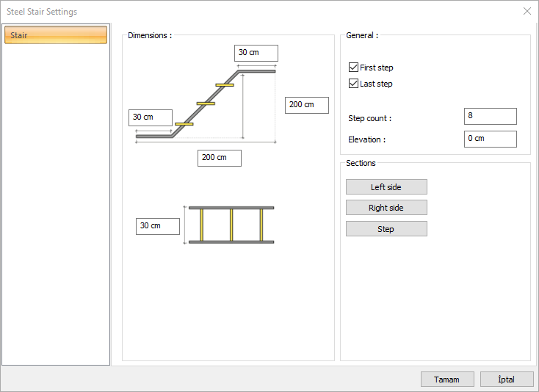
Task: Confirm the dialog with Tamam
Action: (446, 380)
